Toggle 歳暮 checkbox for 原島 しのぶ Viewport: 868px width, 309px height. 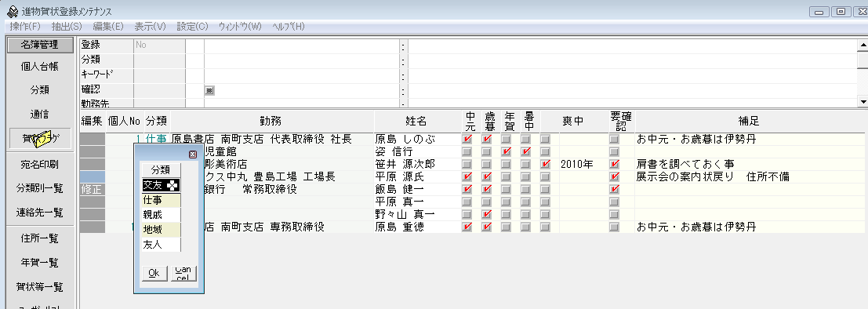point(487,139)
